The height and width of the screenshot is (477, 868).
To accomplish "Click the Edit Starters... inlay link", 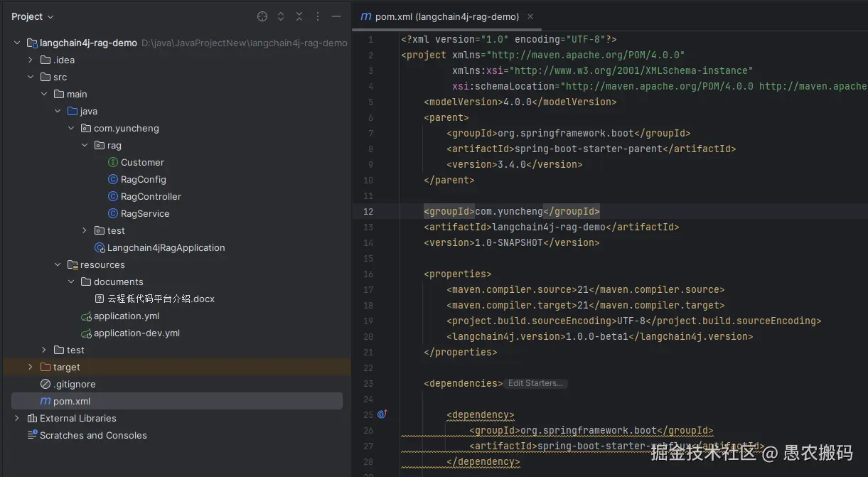I will [535, 383].
